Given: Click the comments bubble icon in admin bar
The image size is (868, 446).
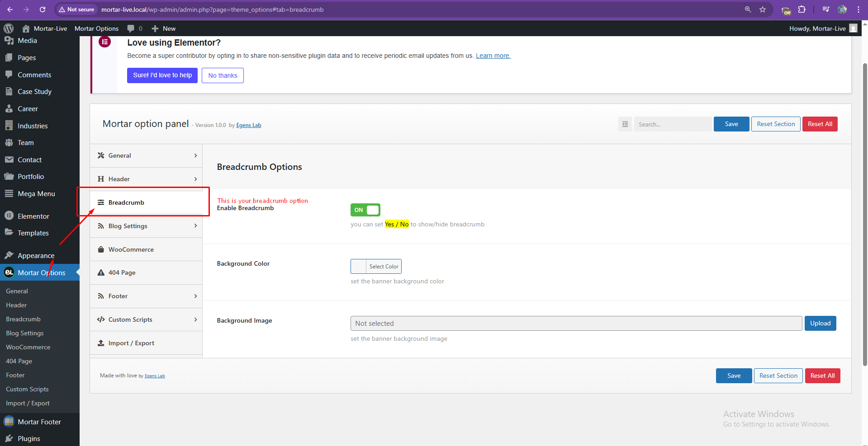Looking at the screenshot, I should pyautogui.click(x=131, y=28).
